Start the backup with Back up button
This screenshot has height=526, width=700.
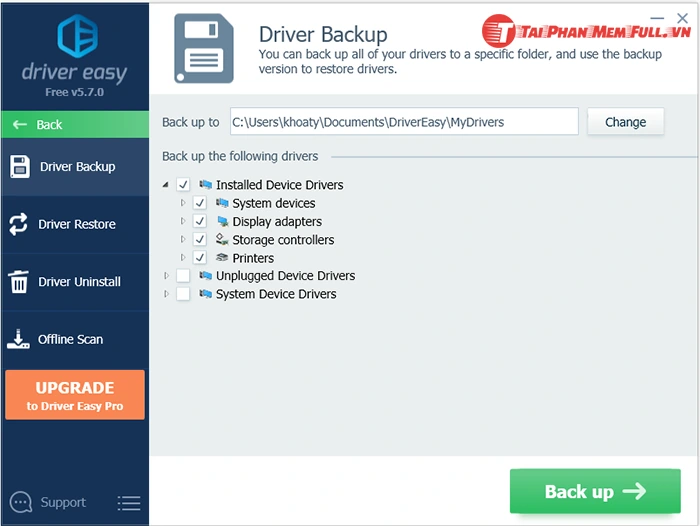coord(595,491)
